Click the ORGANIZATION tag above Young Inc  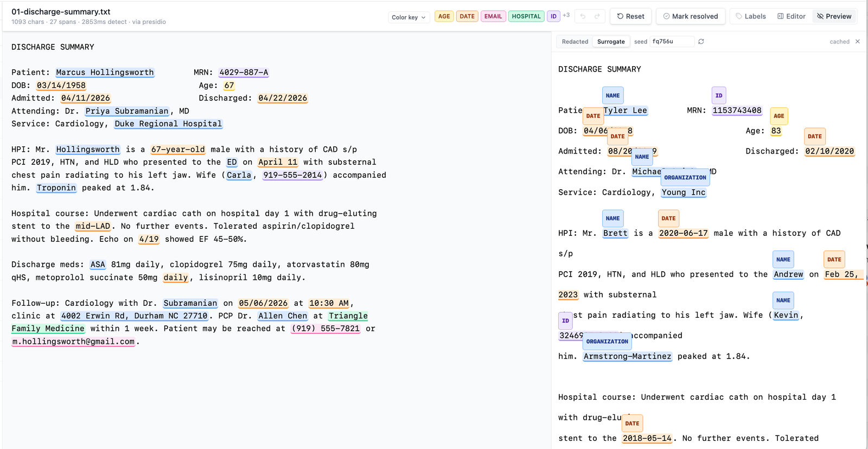pos(685,177)
